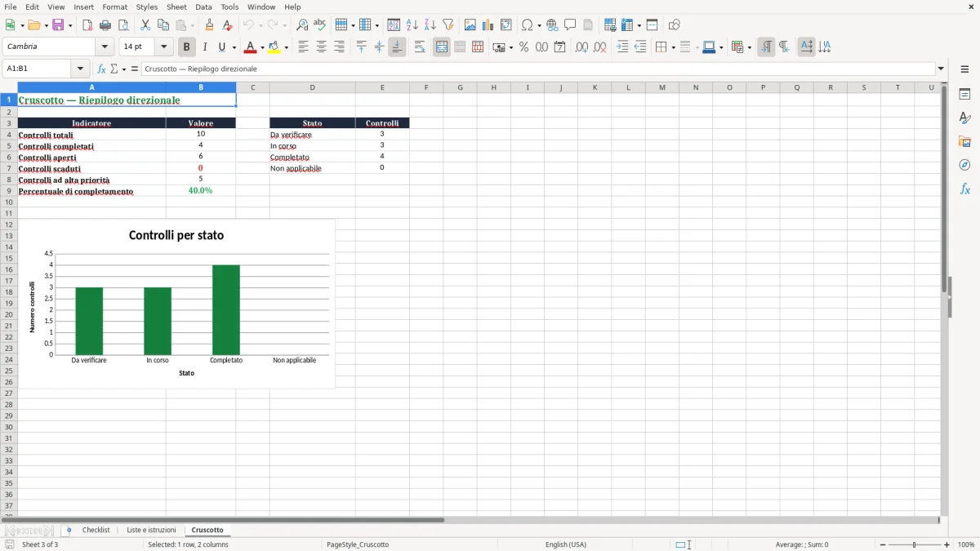This screenshot has width=980, height=551.
Task: Open the Font Name dropdown
Action: click(105, 47)
